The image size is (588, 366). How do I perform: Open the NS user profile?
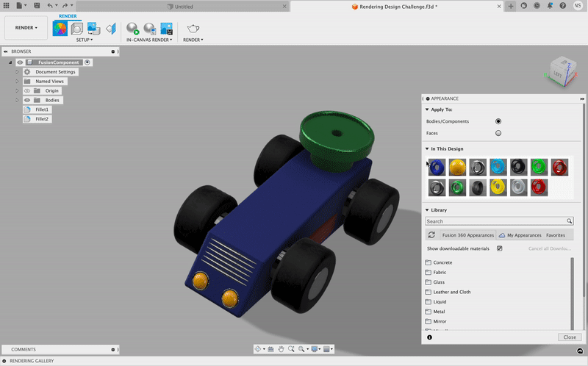(578, 6)
